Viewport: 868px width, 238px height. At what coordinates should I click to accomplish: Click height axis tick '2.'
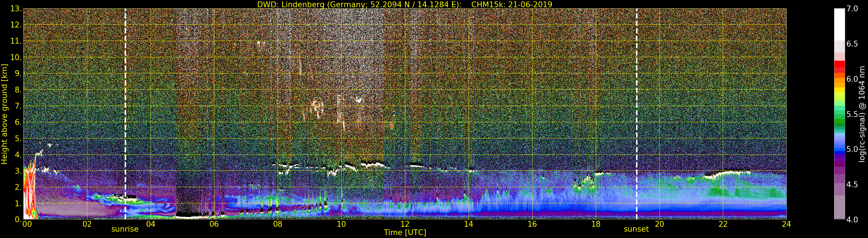(18, 187)
